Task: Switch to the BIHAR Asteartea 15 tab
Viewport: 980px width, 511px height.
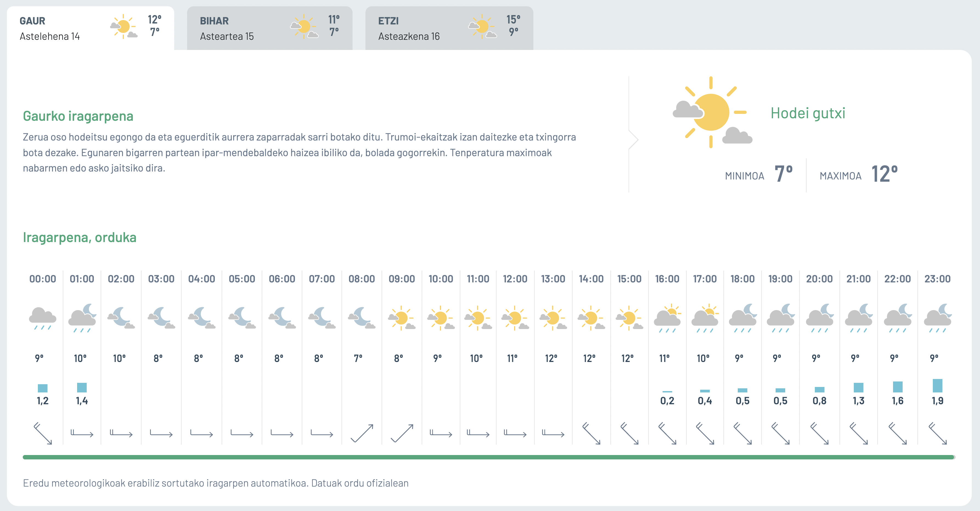Action: click(269, 28)
